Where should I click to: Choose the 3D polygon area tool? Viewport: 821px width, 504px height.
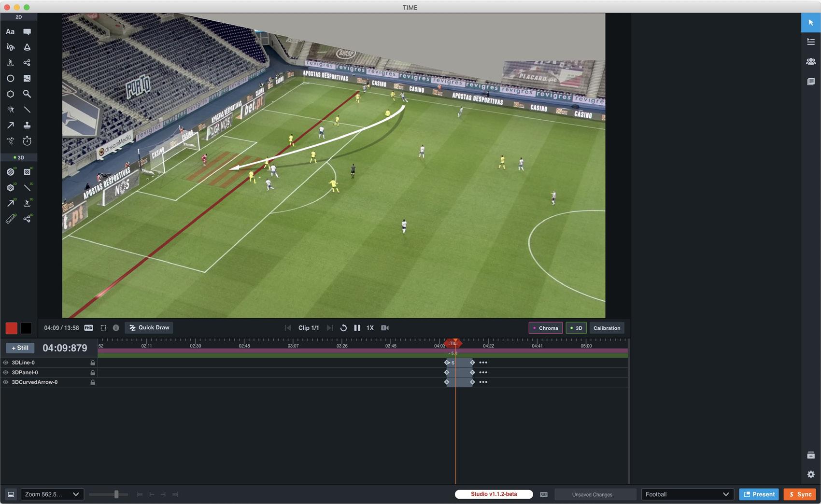[x=11, y=187]
